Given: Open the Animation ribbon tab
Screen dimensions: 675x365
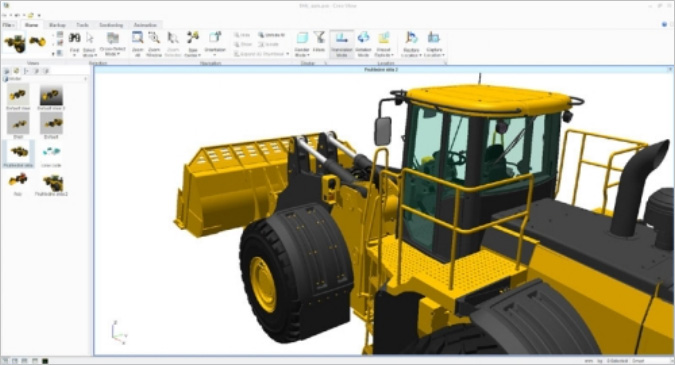Looking at the screenshot, I should coord(145,25).
